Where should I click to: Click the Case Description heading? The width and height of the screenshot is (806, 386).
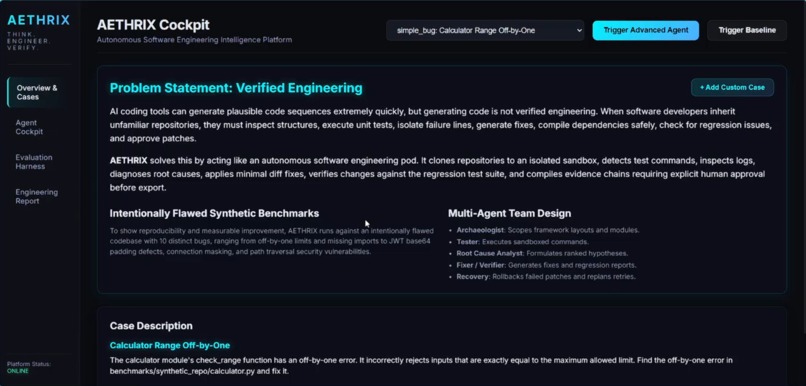coord(151,326)
